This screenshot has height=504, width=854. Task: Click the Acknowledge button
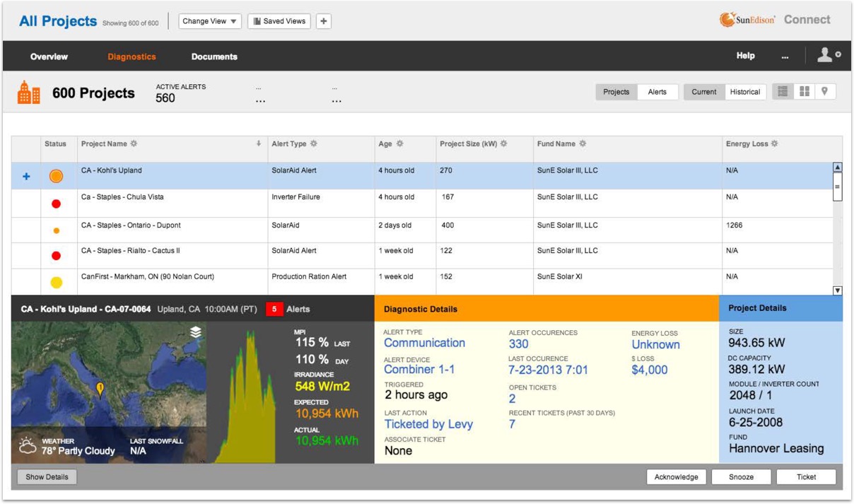676,477
